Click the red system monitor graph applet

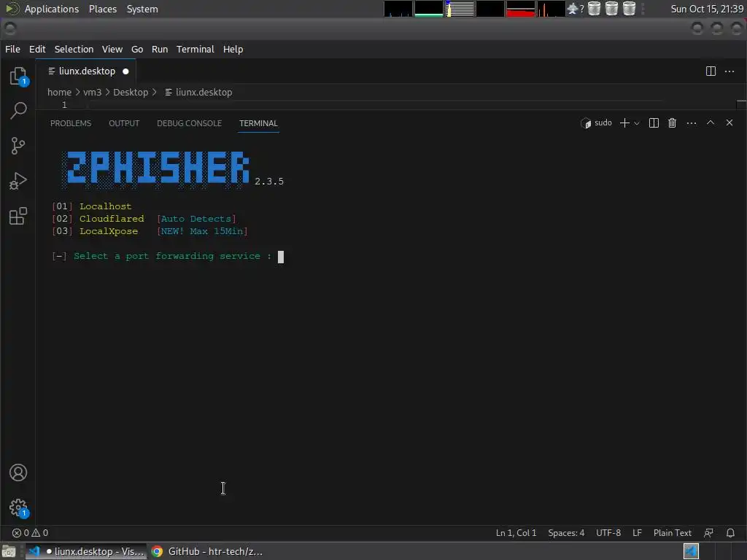pos(520,9)
